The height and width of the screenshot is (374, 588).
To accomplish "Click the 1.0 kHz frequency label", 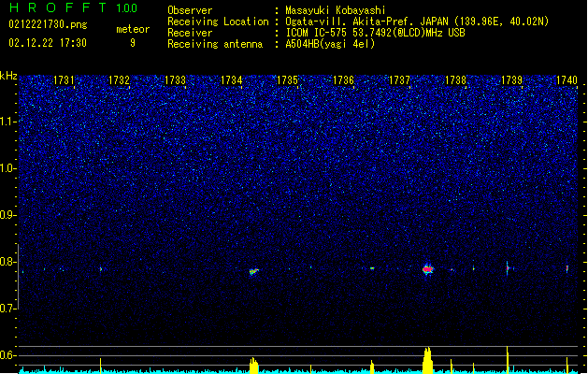I will coord(8,168).
